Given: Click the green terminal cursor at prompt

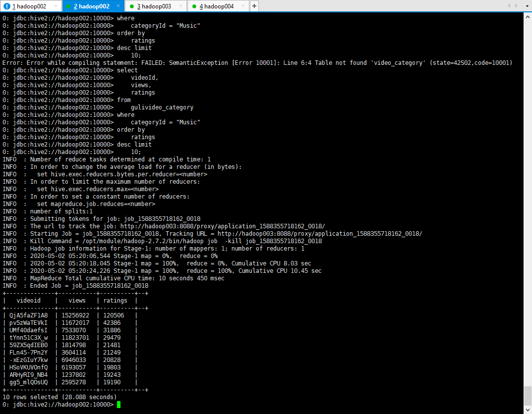Looking at the screenshot, I should pos(119,405).
